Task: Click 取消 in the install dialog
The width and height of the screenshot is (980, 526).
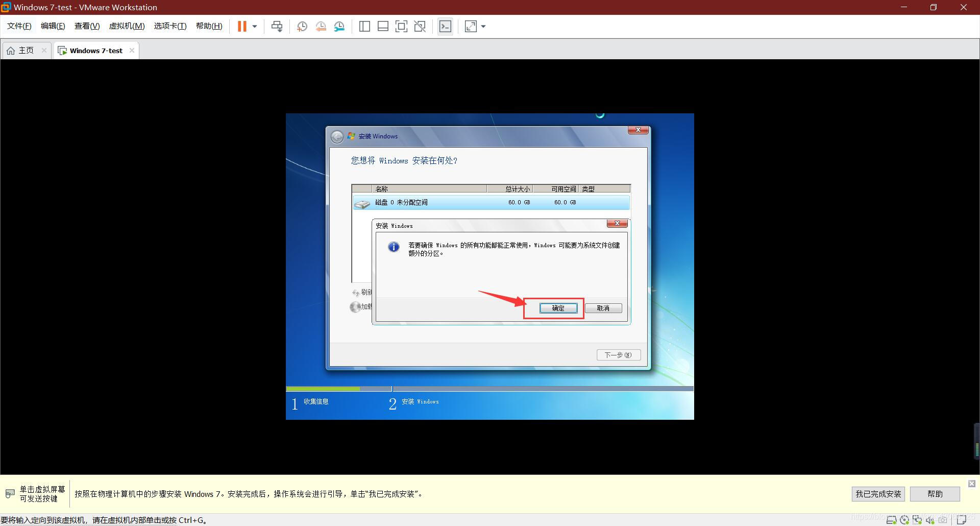Action: [603, 308]
